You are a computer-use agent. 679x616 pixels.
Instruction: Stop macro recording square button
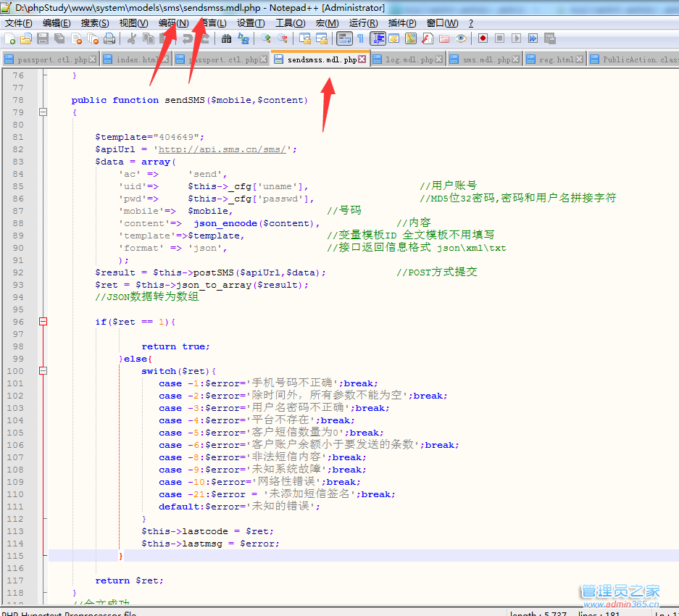pos(499,38)
